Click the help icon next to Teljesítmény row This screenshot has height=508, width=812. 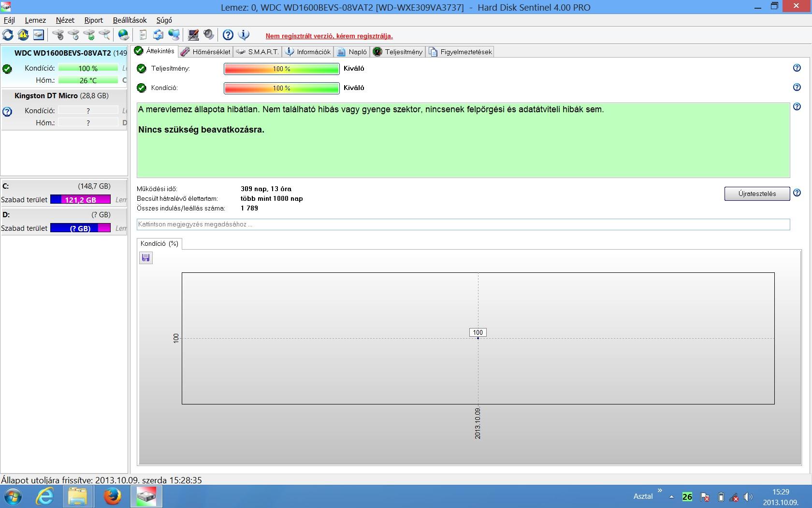tap(797, 68)
